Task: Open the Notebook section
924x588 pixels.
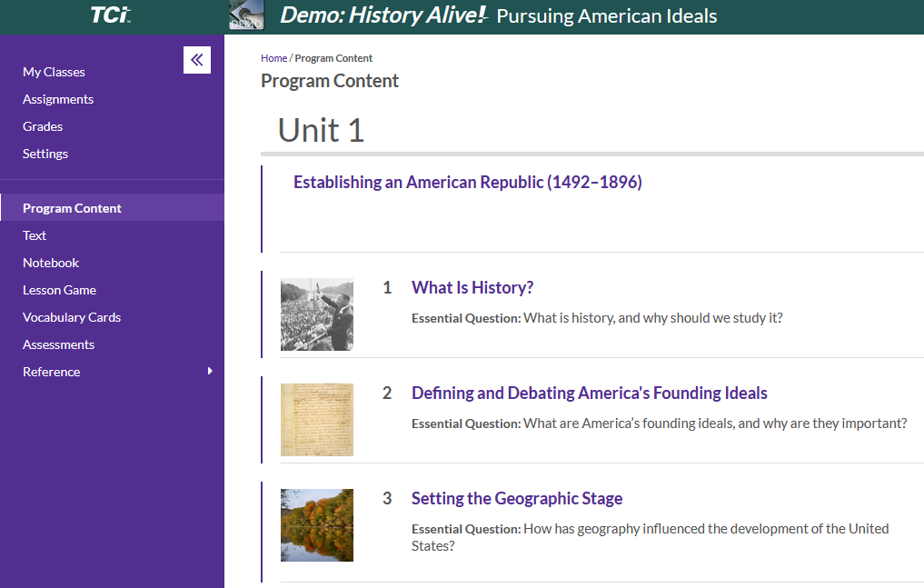Action: click(51, 263)
